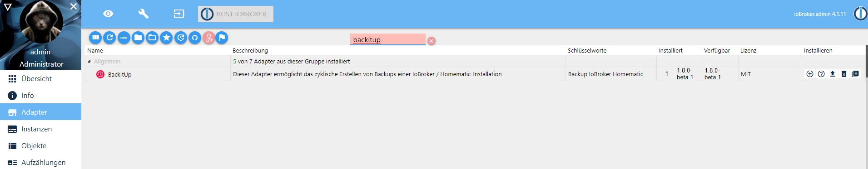Click the adapter list vertical scrollbar

click(x=866, y=61)
